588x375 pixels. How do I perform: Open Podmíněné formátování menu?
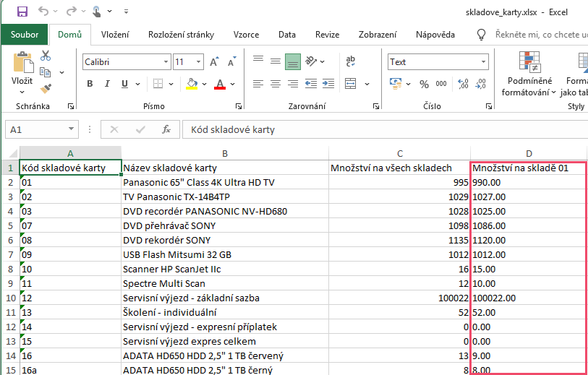tap(529, 74)
